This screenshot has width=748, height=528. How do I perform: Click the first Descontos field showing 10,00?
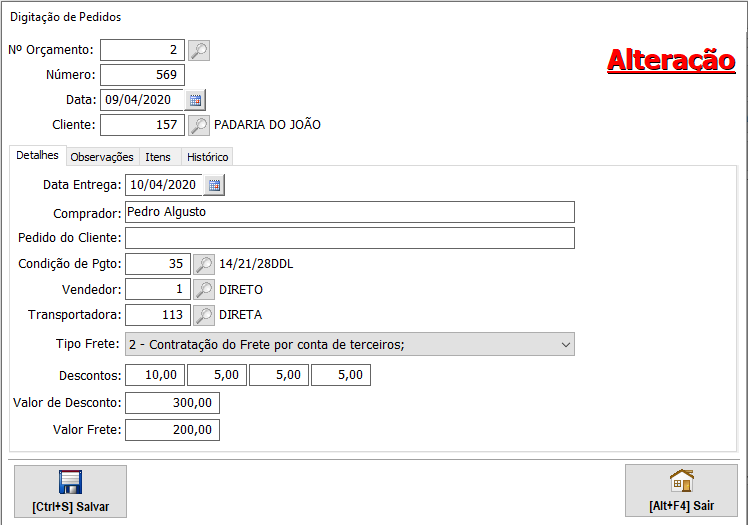[x=155, y=375]
